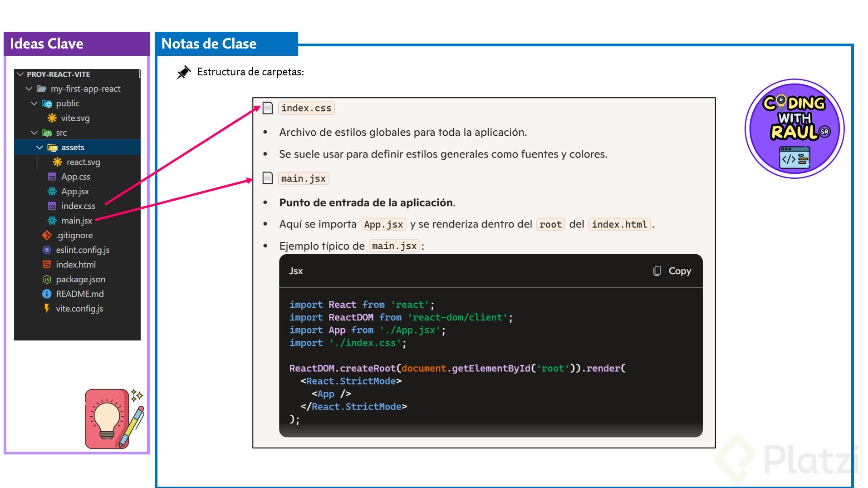This screenshot has width=868, height=488.
Task: Open vite.config.js in the explorer
Action: coord(79,309)
